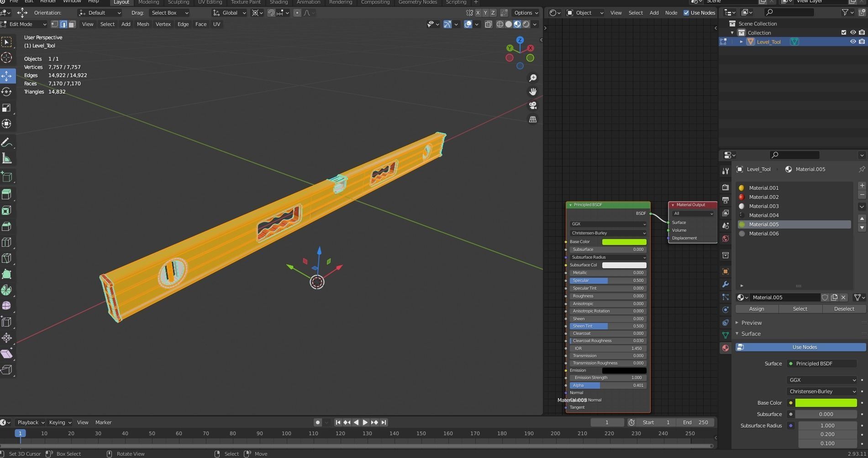Open Modifier properties wrench tab
Image resolution: width=868 pixels, height=458 pixels.
pos(726,284)
